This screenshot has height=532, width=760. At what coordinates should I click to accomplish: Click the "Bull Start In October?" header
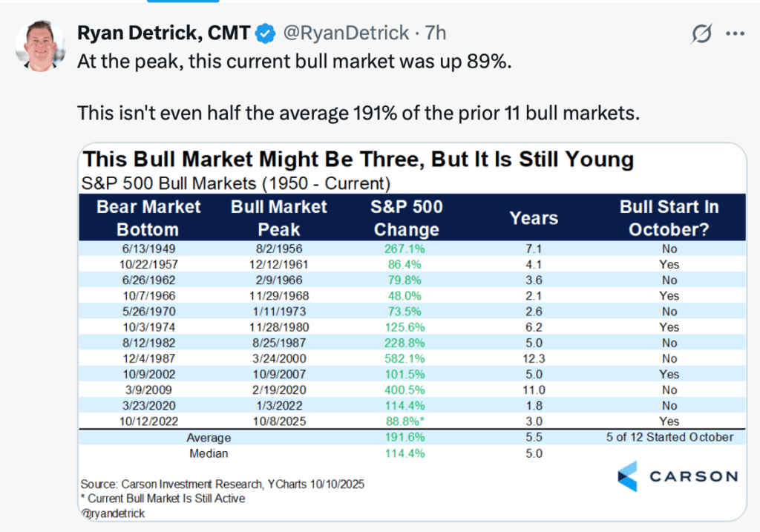tap(669, 218)
